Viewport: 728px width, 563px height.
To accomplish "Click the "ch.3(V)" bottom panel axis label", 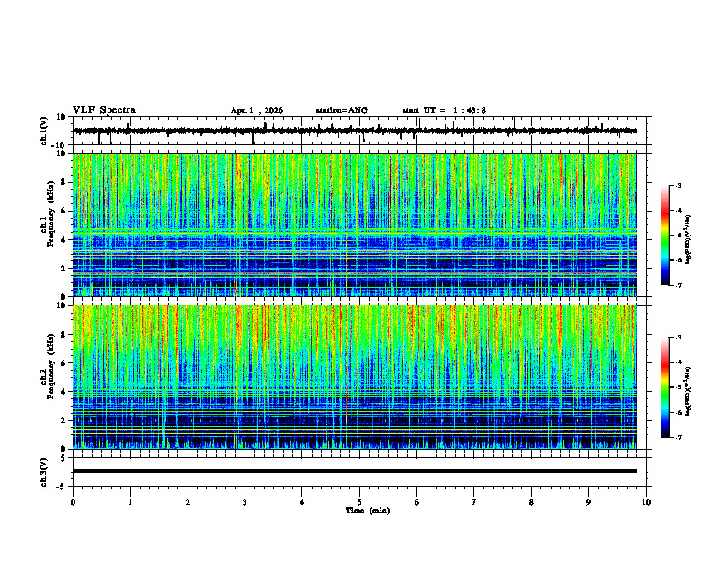I will pyautogui.click(x=44, y=472).
